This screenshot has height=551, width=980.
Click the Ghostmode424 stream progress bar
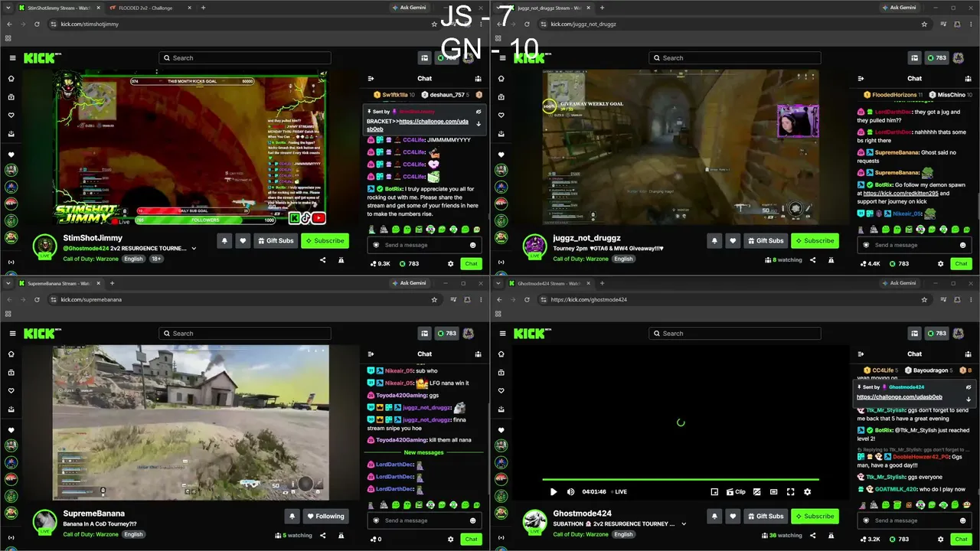[x=681, y=480]
